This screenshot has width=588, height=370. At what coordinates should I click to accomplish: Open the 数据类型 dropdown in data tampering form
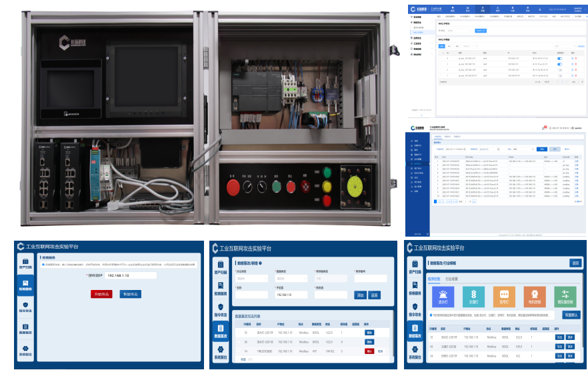pos(291,278)
